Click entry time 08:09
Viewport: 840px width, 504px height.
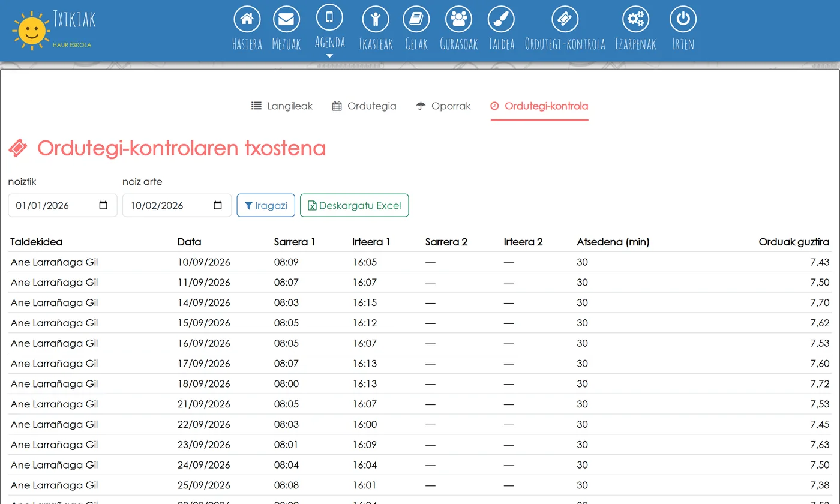(x=286, y=262)
